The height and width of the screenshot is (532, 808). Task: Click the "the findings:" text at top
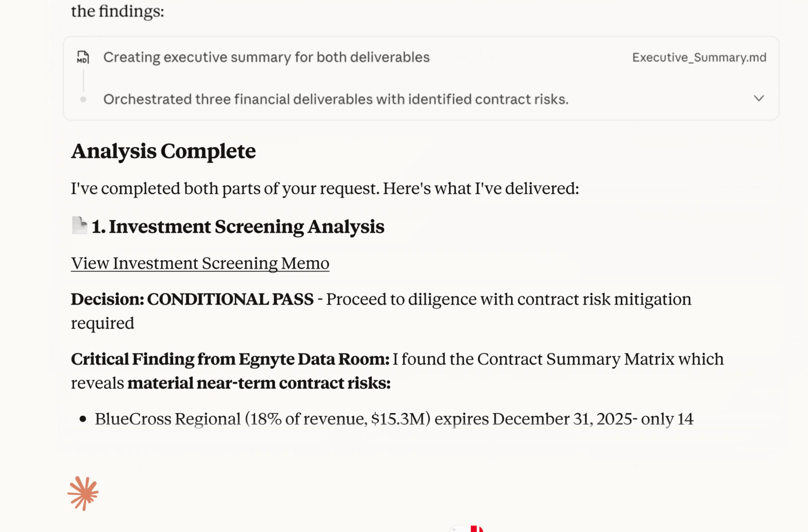[x=117, y=11]
